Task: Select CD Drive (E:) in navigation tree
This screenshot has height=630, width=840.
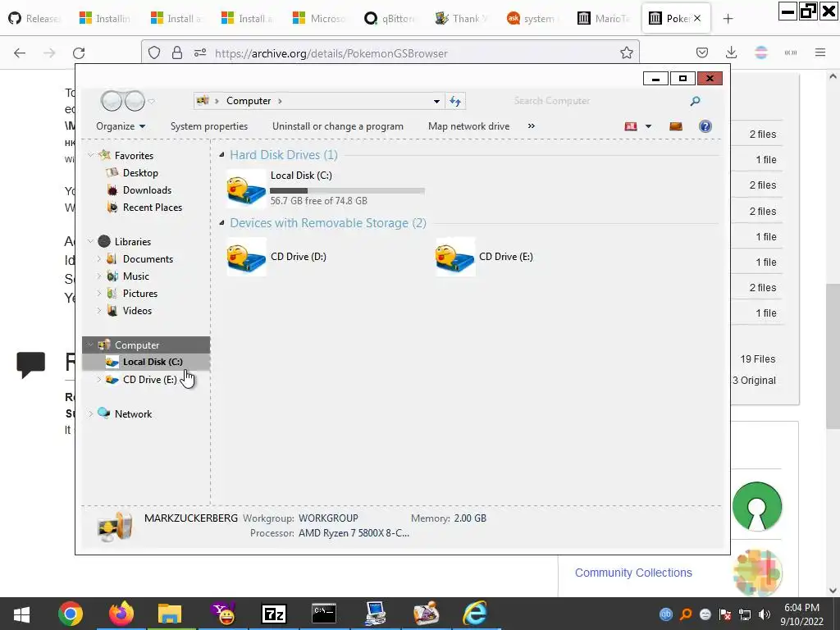Action: coord(149,380)
